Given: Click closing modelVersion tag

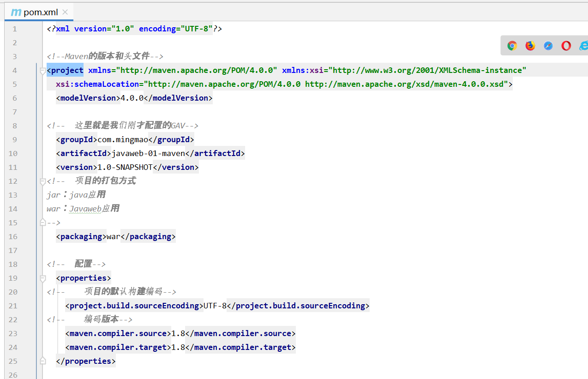Looking at the screenshot, I should 178,98.
